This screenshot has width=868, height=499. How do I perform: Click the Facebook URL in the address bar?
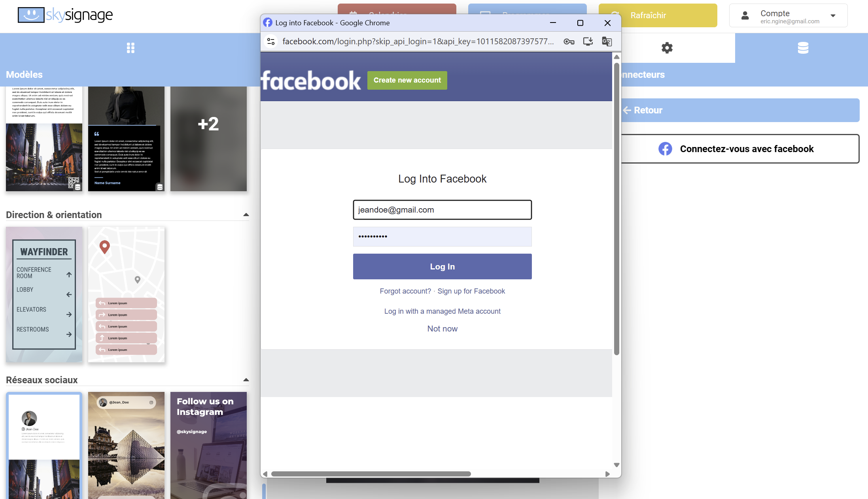point(418,41)
